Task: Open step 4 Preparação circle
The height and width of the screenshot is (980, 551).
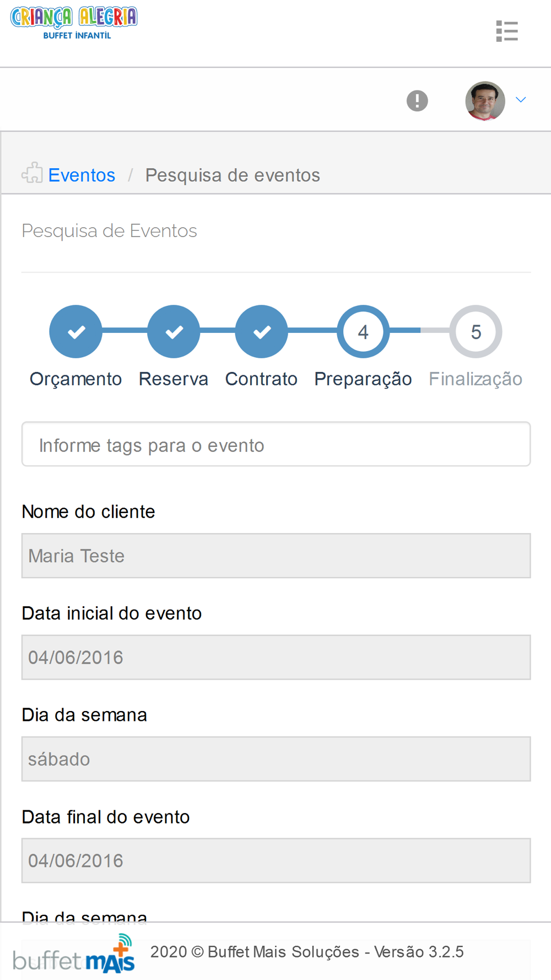Action: coord(363,332)
